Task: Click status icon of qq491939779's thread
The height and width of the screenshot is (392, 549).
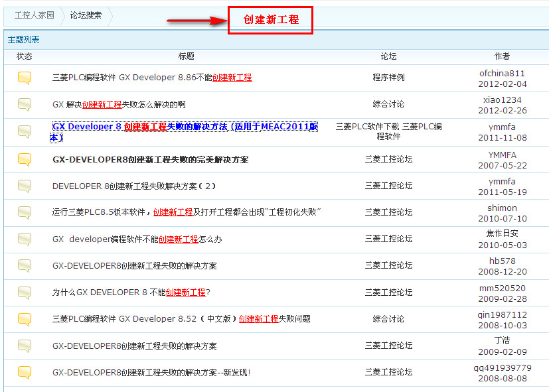Action: point(24,372)
